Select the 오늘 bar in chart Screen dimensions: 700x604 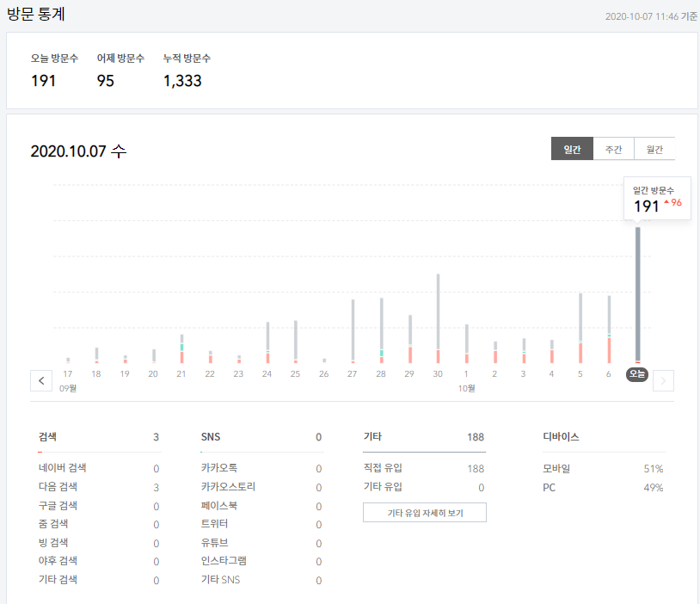coord(637,295)
